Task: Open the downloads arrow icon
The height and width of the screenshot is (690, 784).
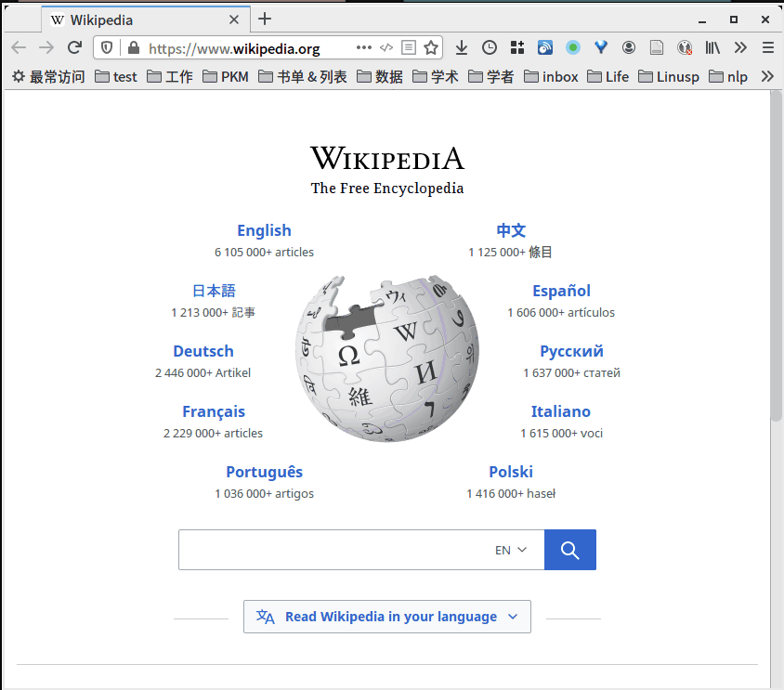Action: click(462, 47)
